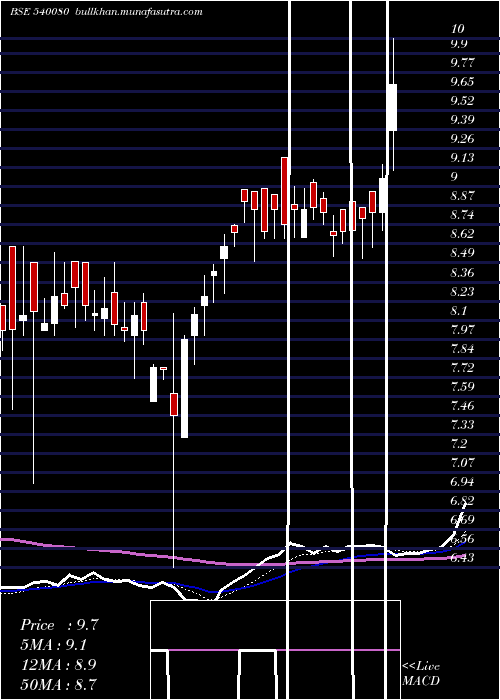
Task: Click the 8.74 price axis label
Action: click(462, 215)
